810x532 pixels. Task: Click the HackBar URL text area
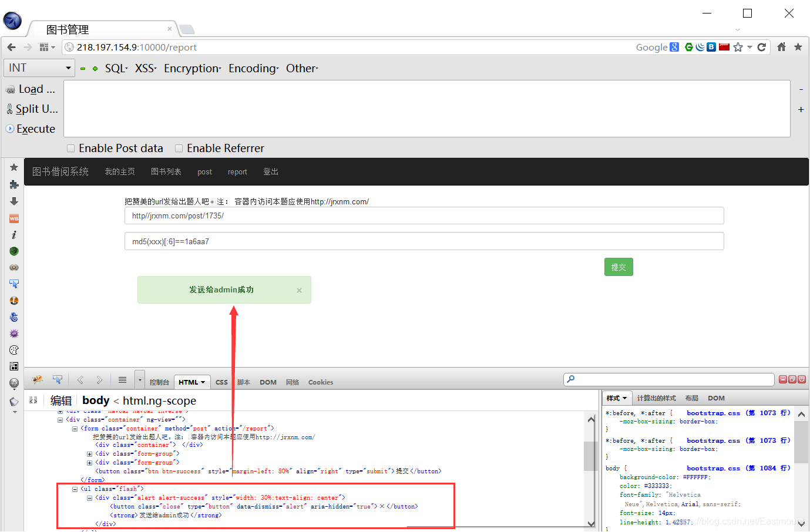pos(427,109)
